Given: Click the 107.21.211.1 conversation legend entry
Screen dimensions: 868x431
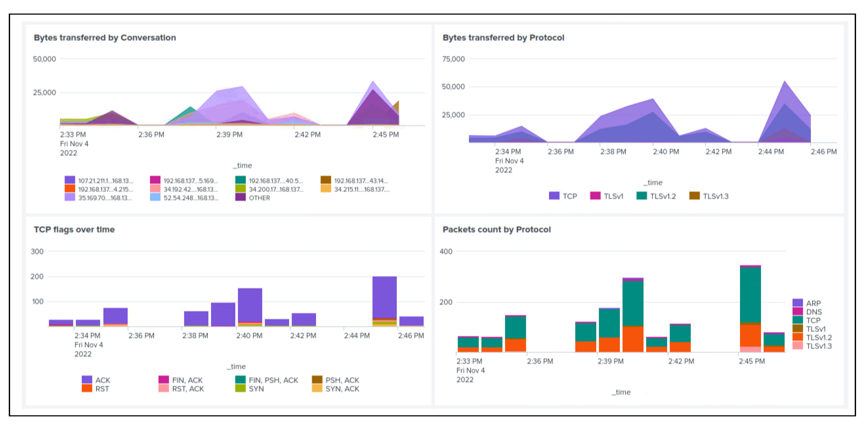Looking at the screenshot, I should tap(105, 181).
